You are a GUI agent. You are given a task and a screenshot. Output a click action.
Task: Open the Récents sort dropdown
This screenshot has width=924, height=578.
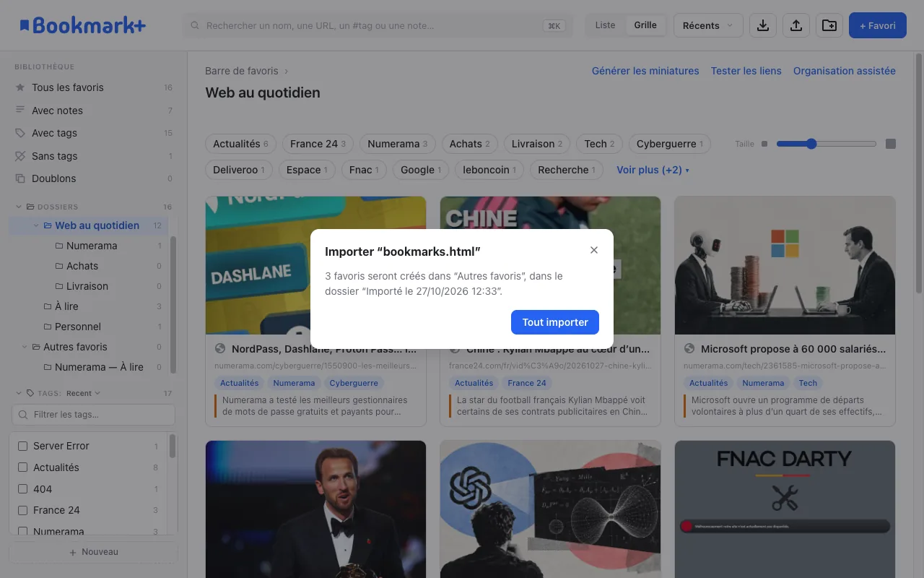pos(708,25)
